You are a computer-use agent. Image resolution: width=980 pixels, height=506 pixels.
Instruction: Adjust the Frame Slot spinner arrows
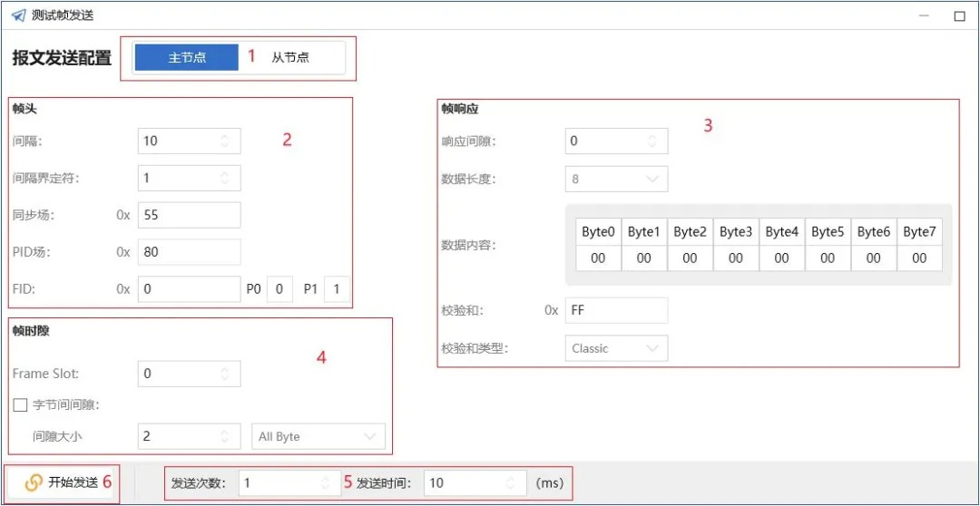224,374
